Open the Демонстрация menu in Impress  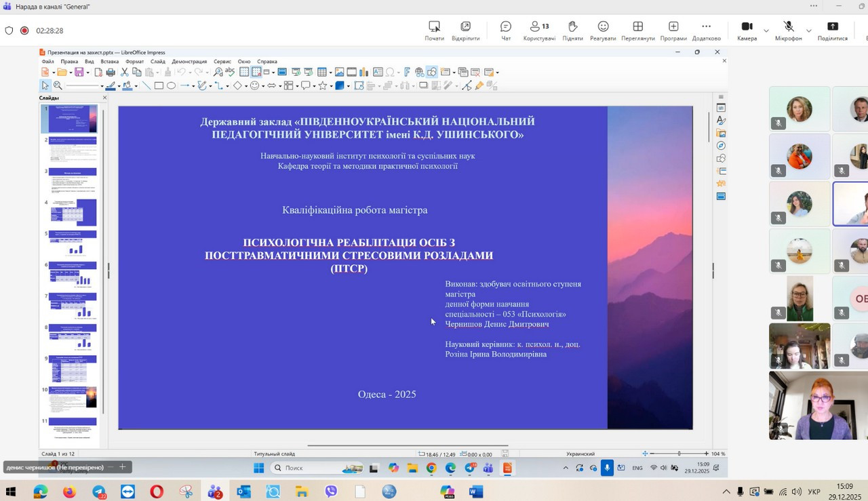pyautogui.click(x=189, y=62)
